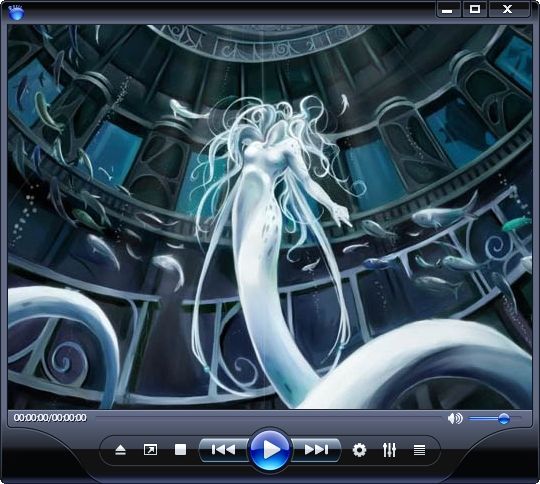540x484 pixels.
Task: Open settings via the gear icon
Action: pos(359,450)
